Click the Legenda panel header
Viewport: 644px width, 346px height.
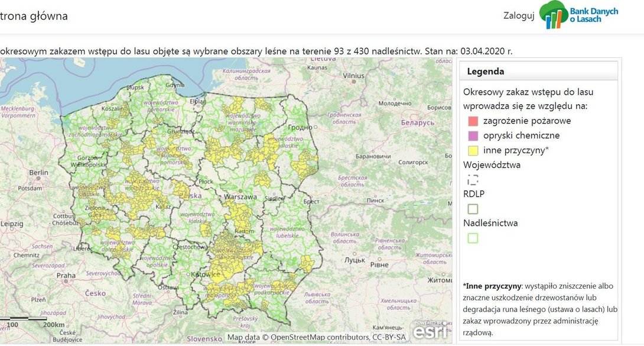[538, 71]
